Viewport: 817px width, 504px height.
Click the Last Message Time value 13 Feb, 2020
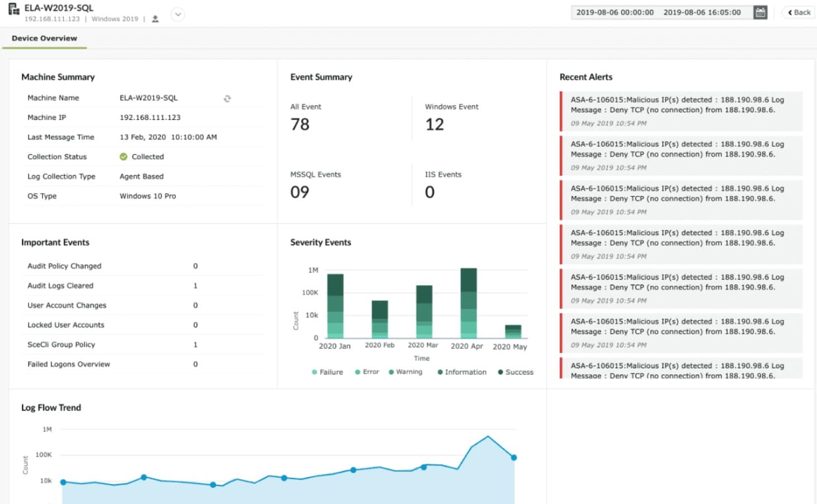168,137
